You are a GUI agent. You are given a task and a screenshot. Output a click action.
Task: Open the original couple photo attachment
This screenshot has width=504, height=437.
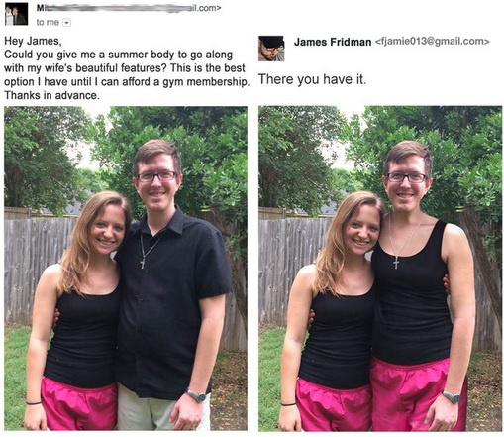(x=126, y=269)
